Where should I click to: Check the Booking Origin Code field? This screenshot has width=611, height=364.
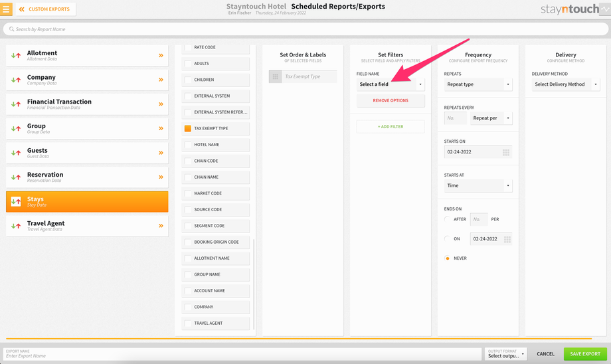click(x=188, y=242)
